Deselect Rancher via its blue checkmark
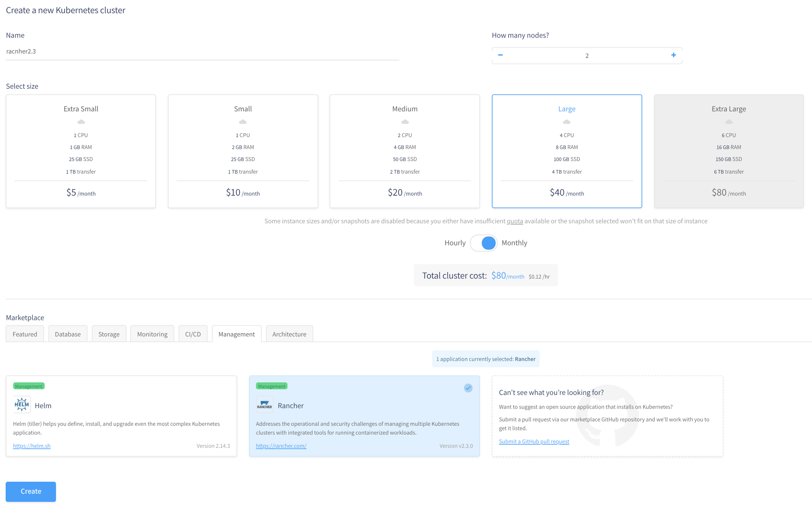This screenshot has width=812, height=505. (x=468, y=388)
